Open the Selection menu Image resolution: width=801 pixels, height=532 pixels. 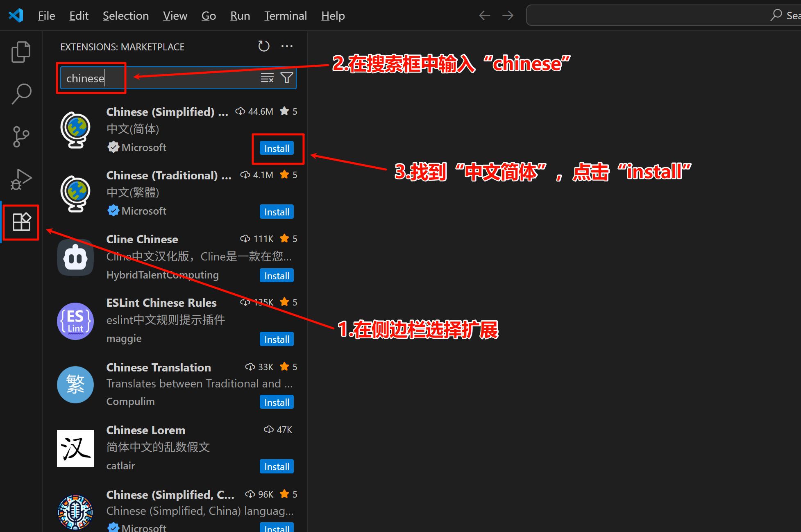click(125, 16)
